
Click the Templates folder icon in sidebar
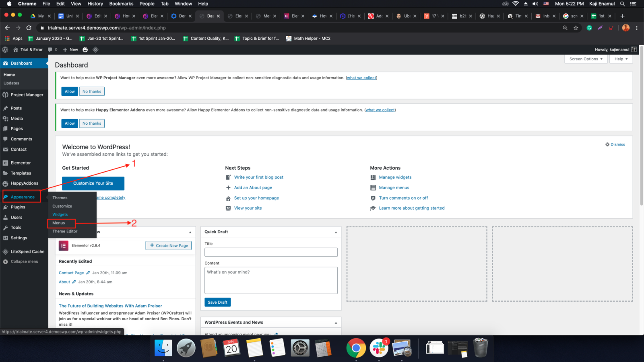6,173
